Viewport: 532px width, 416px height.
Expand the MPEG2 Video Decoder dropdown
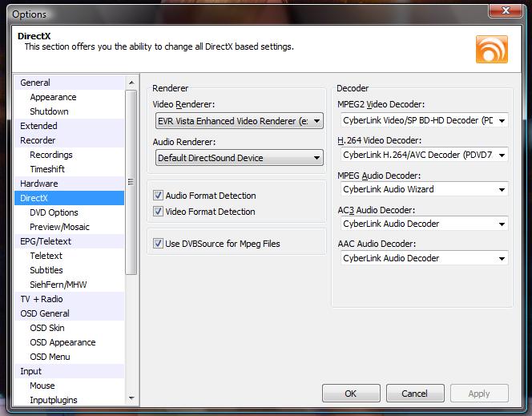[x=424, y=120]
